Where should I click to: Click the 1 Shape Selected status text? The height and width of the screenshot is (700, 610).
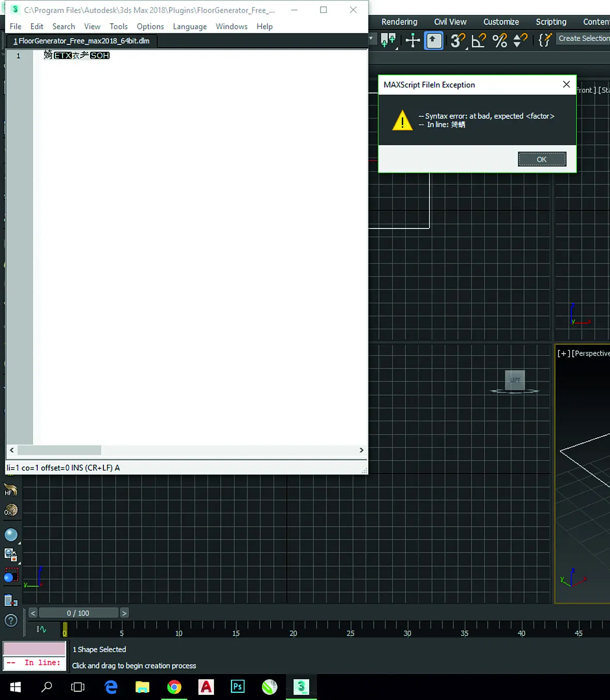[x=99, y=649]
